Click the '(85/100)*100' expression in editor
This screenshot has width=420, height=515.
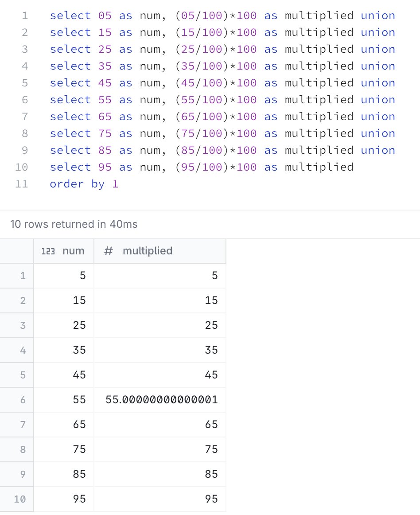click(216, 150)
